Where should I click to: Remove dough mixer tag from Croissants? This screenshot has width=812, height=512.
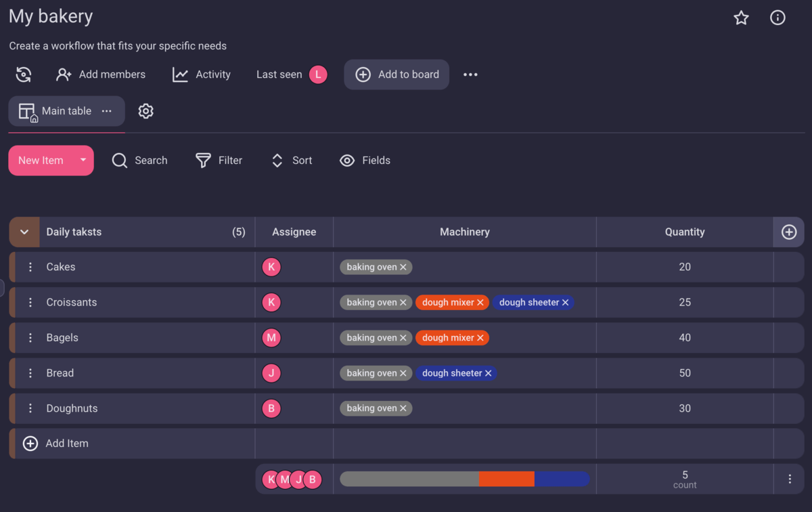click(x=480, y=303)
